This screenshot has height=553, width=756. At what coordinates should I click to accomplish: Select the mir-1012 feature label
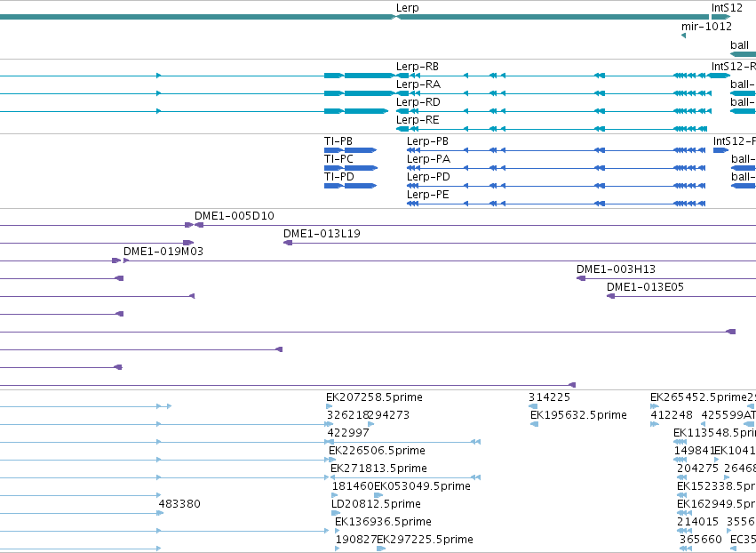(x=706, y=26)
